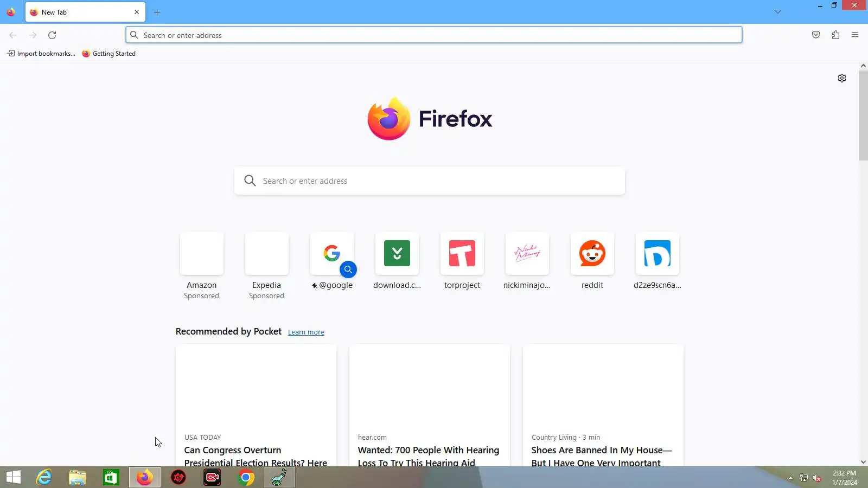Open green flask app in taskbar
The height and width of the screenshot is (488, 868).
279,477
